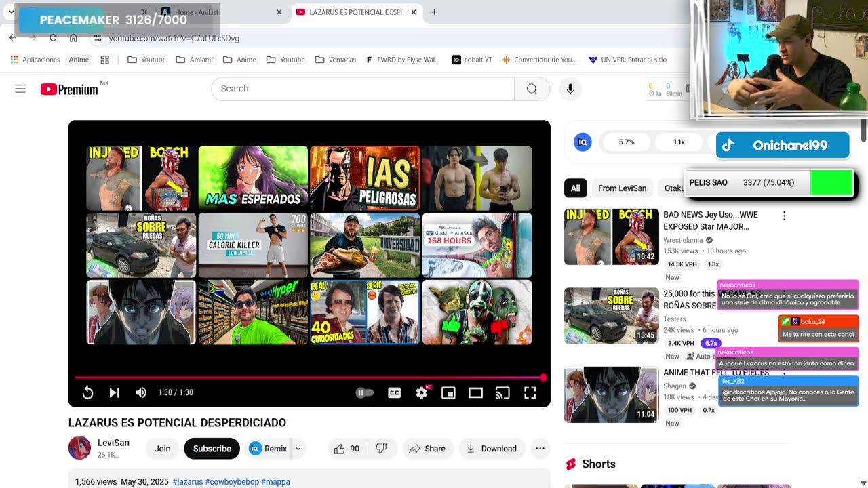Like the video with thumbs up
Image resolution: width=868 pixels, height=488 pixels.
tap(347, 449)
